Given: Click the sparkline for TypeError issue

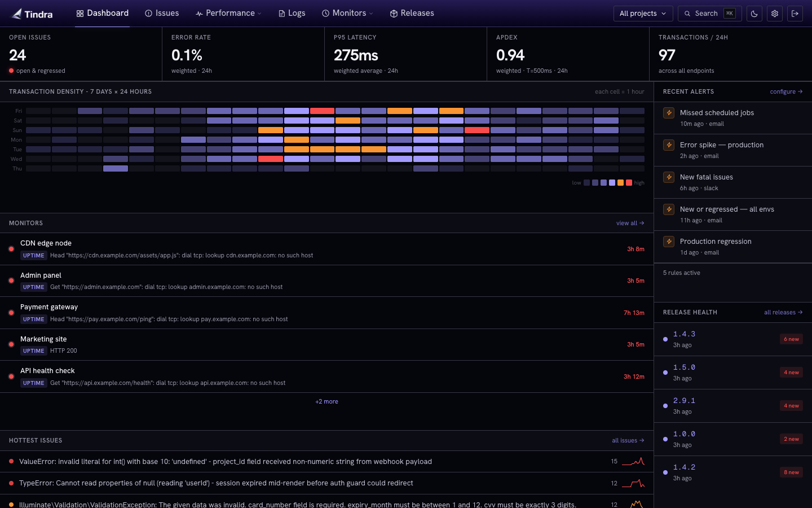Looking at the screenshot, I should 633,483.
